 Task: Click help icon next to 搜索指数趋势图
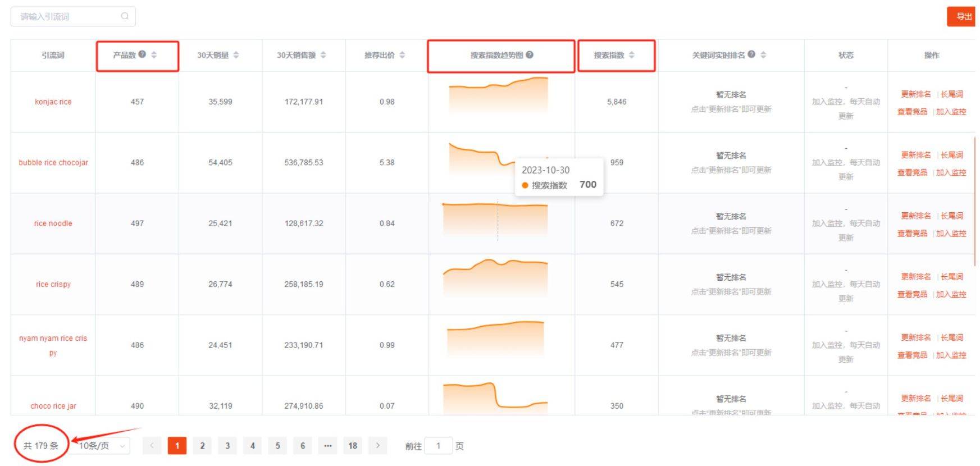530,55
